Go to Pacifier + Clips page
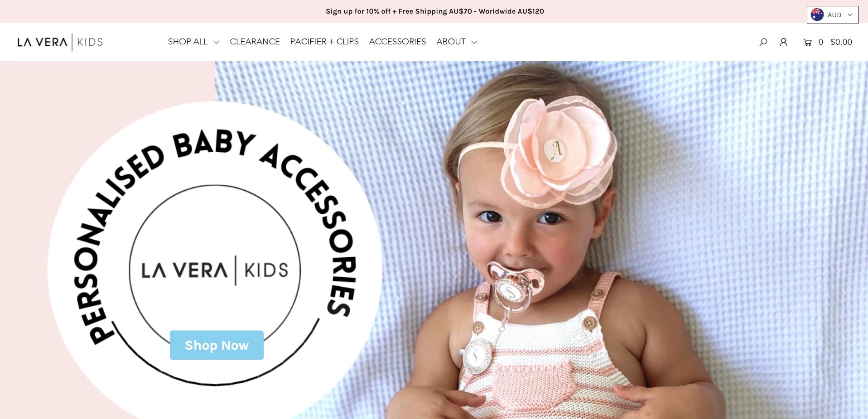868x419 pixels. 324,42
